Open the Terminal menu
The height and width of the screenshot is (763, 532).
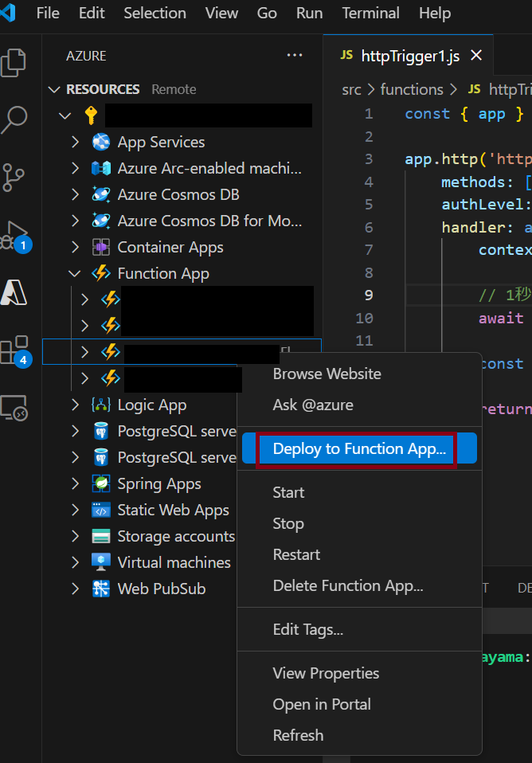(370, 13)
